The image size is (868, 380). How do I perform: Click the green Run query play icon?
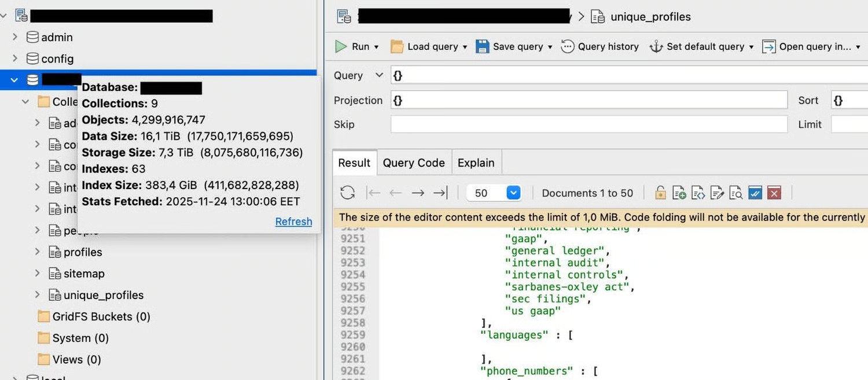point(341,47)
